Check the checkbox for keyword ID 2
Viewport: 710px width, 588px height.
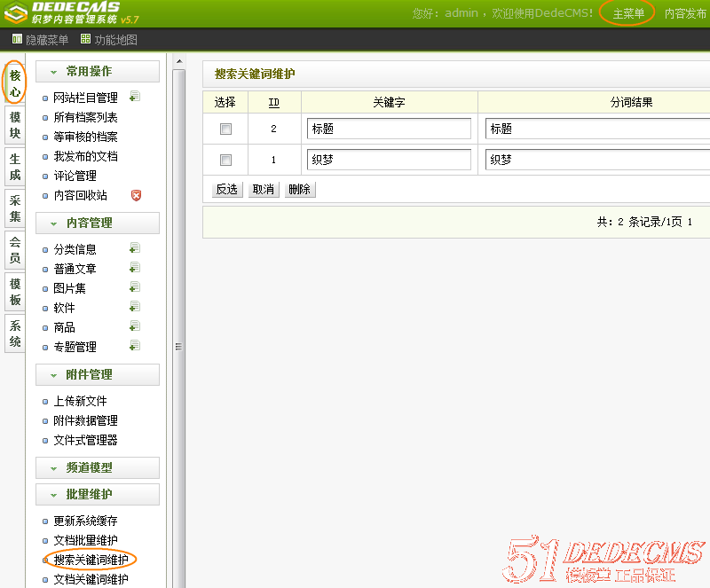tap(225, 129)
